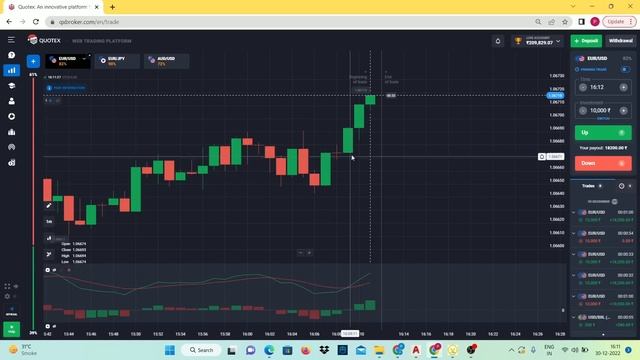Click the Withdrawal button
Screen dimensions: 640x360
pyautogui.click(x=620, y=41)
